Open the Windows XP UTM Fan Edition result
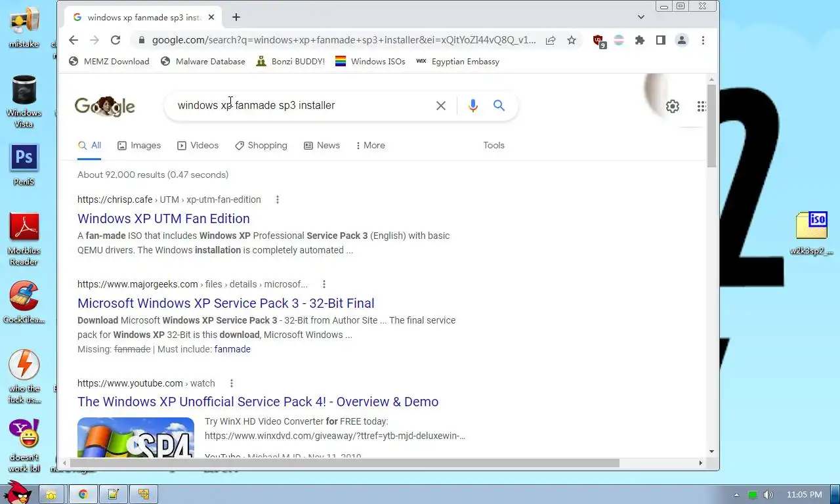The width and height of the screenshot is (840, 504). click(x=163, y=219)
